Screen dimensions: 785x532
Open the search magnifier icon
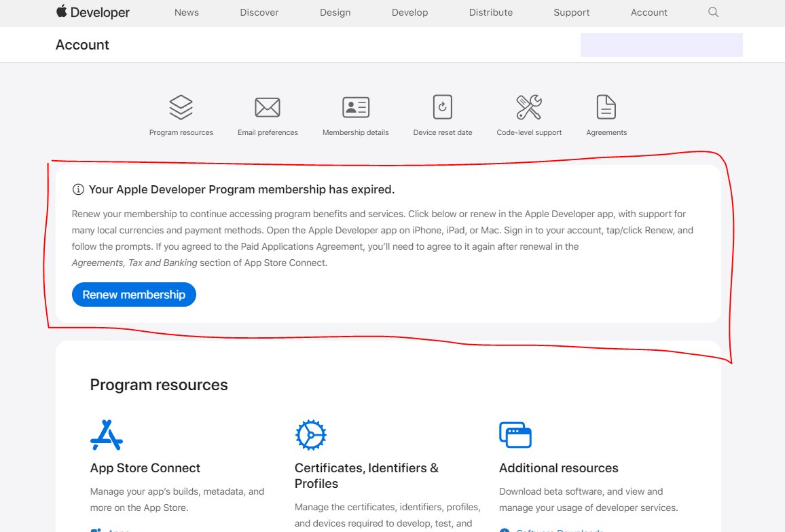[714, 12]
